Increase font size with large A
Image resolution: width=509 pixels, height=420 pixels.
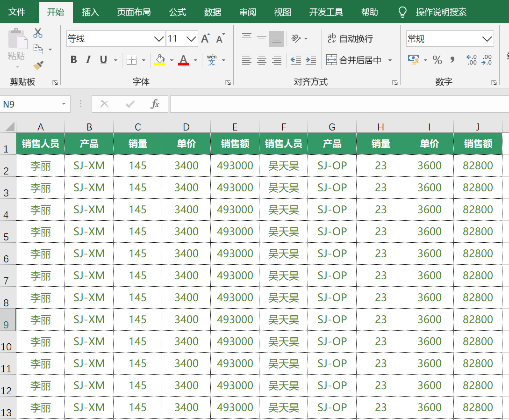(x=206, y=39)
